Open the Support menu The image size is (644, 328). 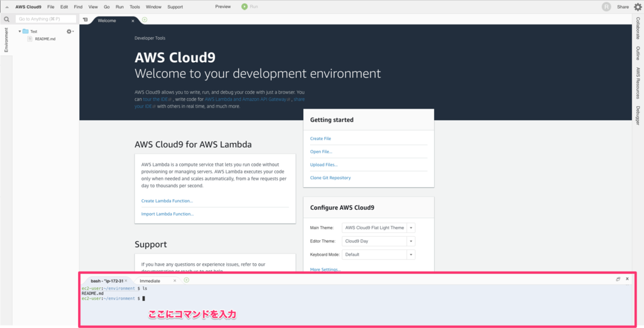[175, 7]
